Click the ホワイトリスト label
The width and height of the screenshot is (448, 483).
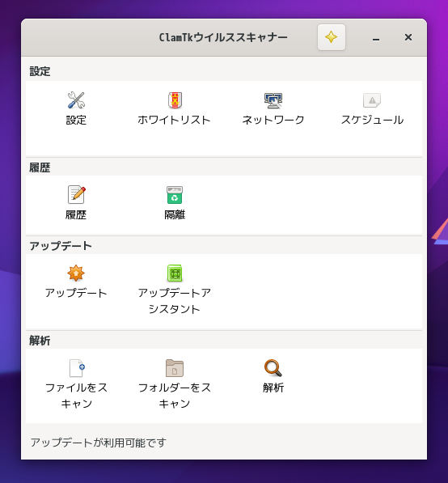click(x=175, y=120)
